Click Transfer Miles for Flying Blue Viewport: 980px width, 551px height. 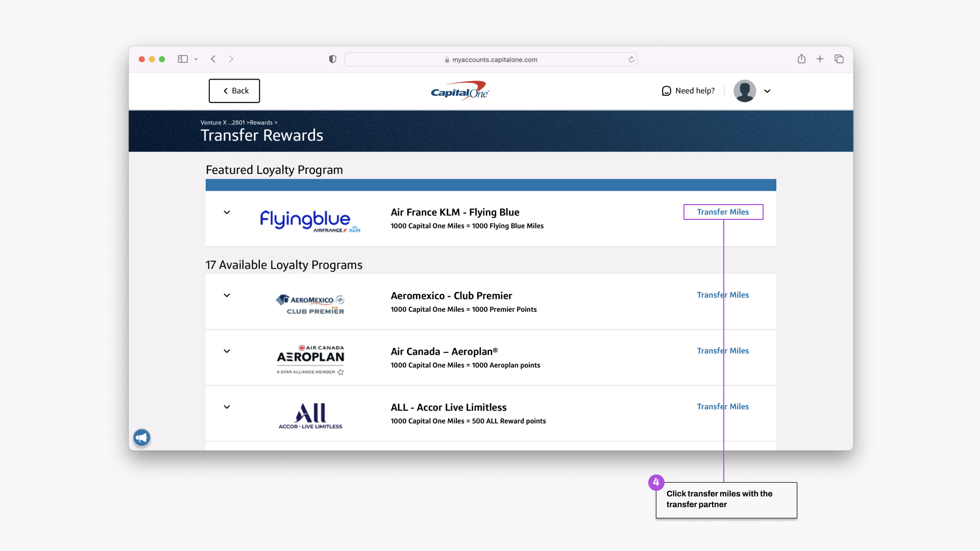pyautogui.click(x=723, y=212)
